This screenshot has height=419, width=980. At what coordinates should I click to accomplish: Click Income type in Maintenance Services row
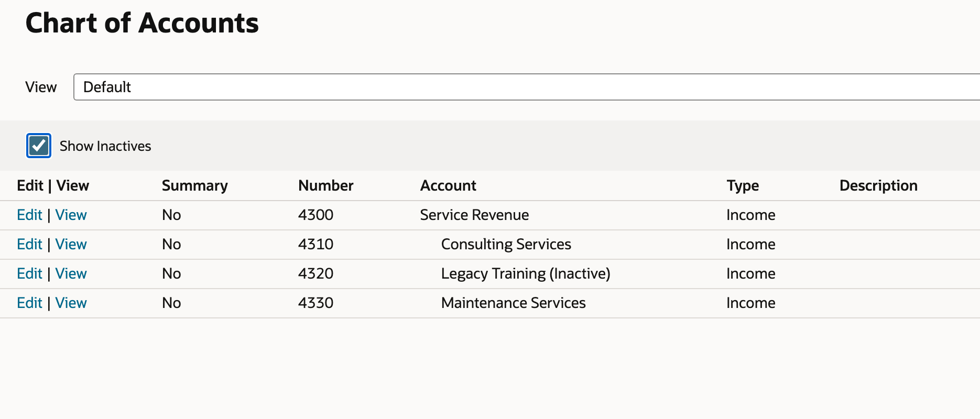coord(750,303)
